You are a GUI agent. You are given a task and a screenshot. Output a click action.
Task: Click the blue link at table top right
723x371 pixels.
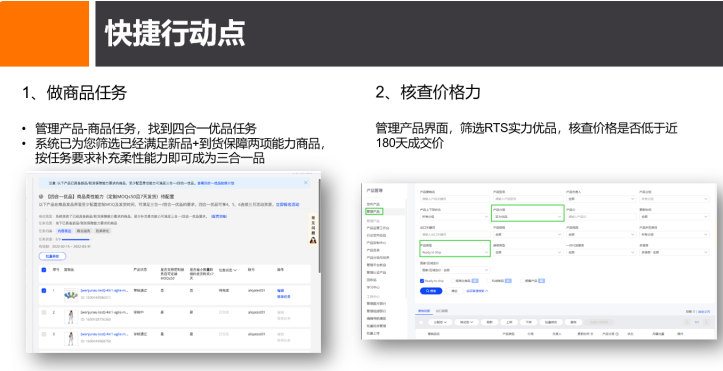pyautogui.click(x=704, y=312)
